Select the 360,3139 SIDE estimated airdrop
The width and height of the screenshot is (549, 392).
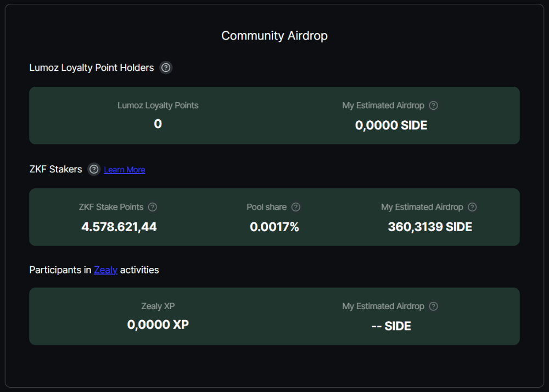pos(430,227)
